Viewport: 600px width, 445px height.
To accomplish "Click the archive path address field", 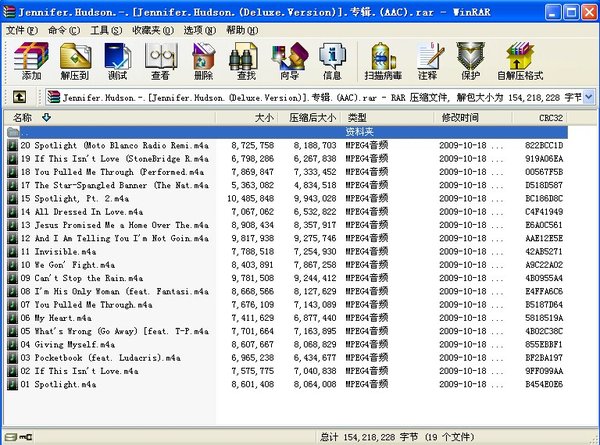I will click(320, 97).
